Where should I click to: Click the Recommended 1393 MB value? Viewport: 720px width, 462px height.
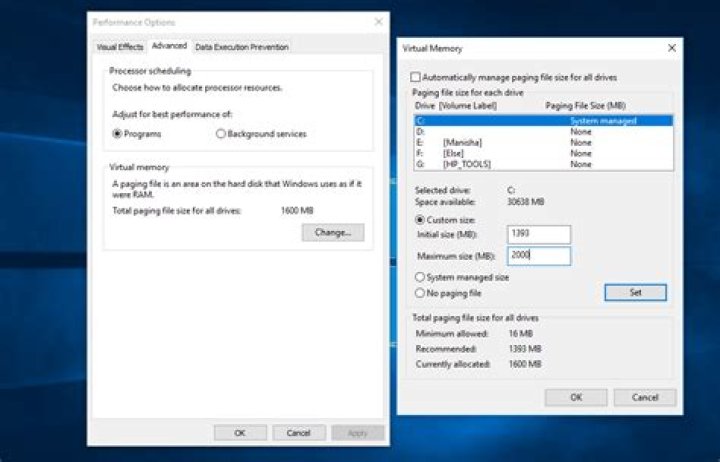pyautogui.click(x=525, y=349)
